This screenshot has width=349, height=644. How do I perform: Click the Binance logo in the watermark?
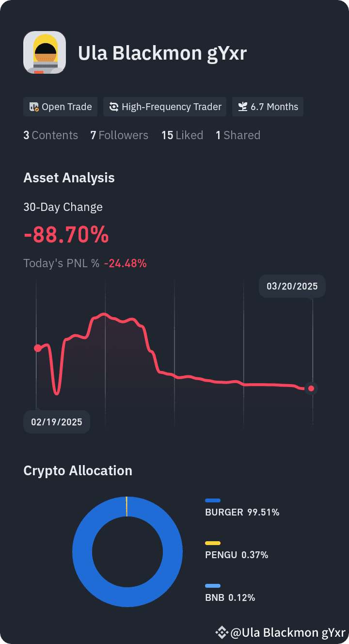tap(222, 632)
